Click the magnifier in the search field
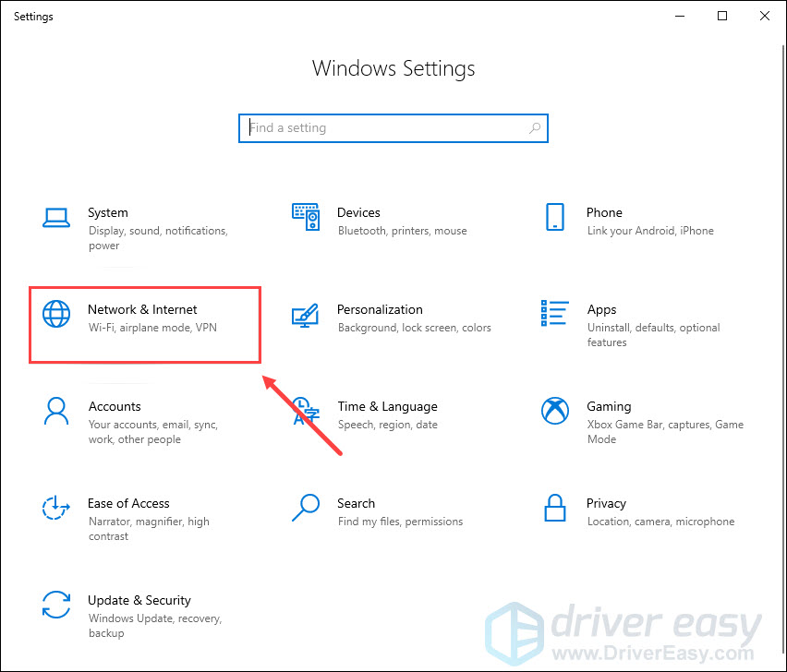Screen dimensions: 787x672 pos(535,128)
